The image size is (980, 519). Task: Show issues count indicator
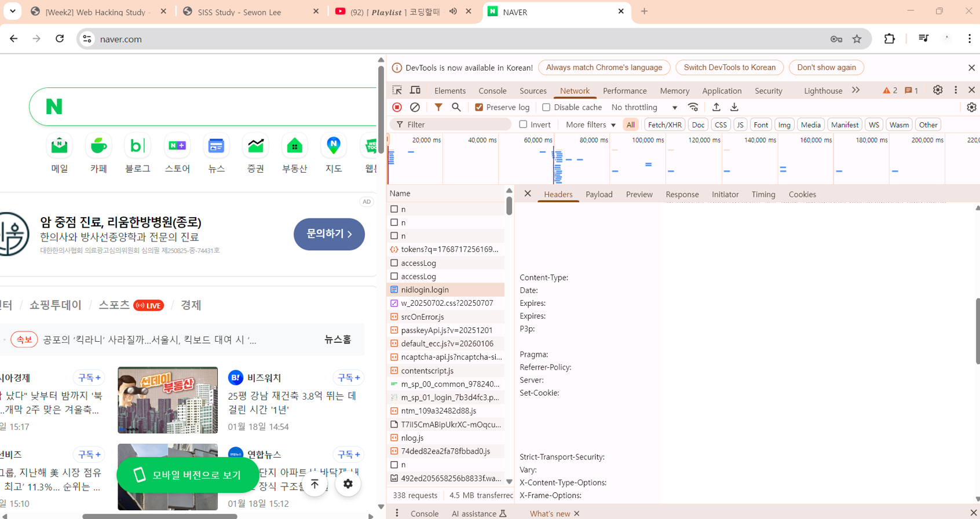pyautogui.click(x=912, y=90)
